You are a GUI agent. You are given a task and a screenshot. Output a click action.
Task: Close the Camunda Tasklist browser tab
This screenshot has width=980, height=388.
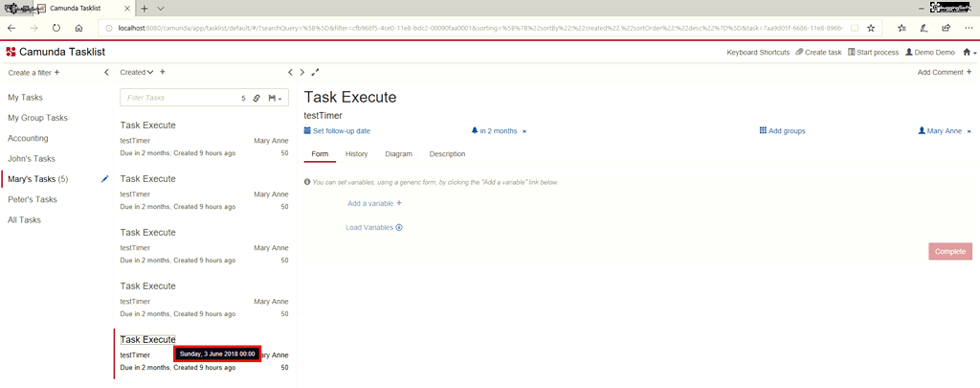point(127,8)
